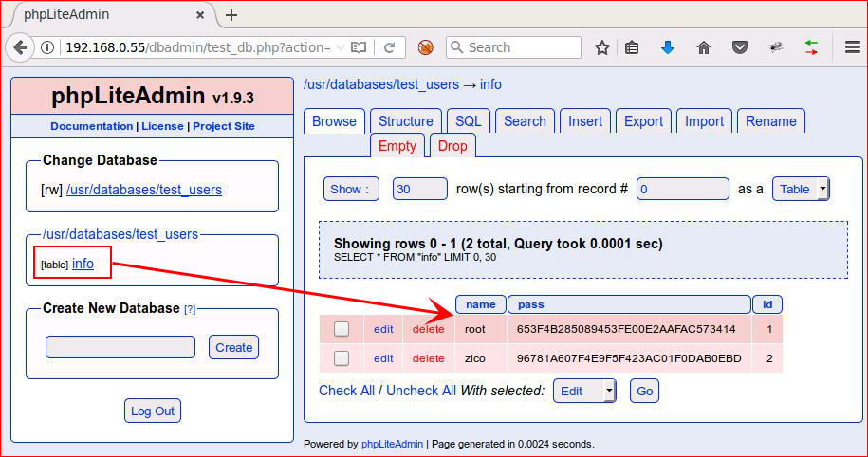Select hash 653F4B285089453FE00E2AAFAC573414
The image size is (868, 457).
626,329
